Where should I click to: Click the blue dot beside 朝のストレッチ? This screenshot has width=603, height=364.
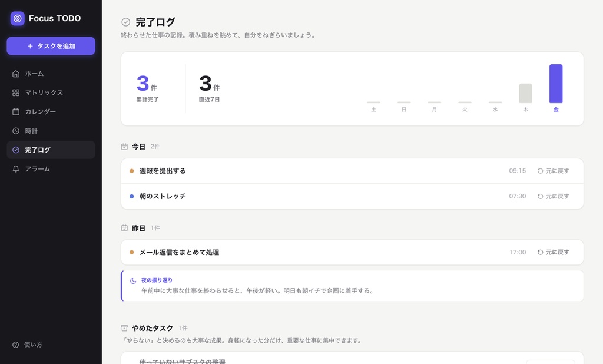point(131,196)
